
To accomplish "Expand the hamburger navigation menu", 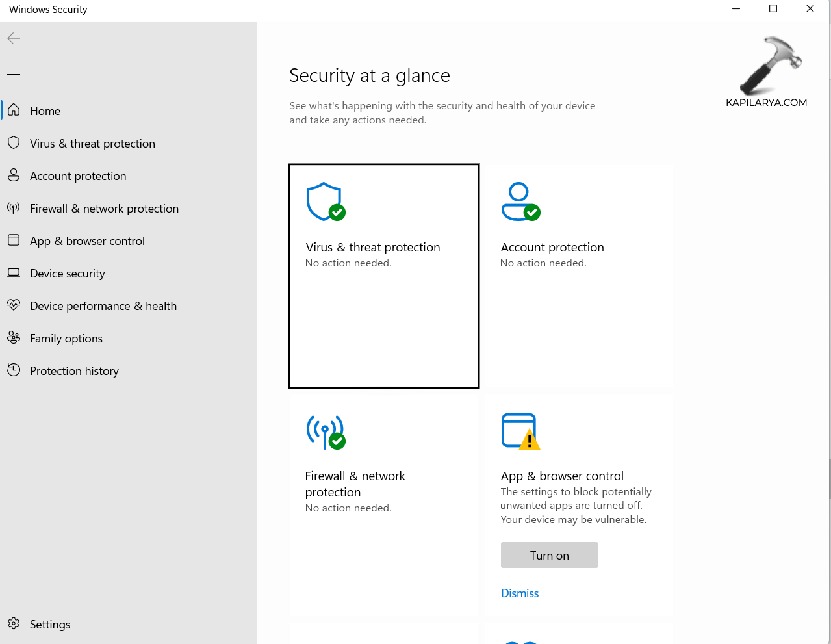I will [x=14, y=71].
